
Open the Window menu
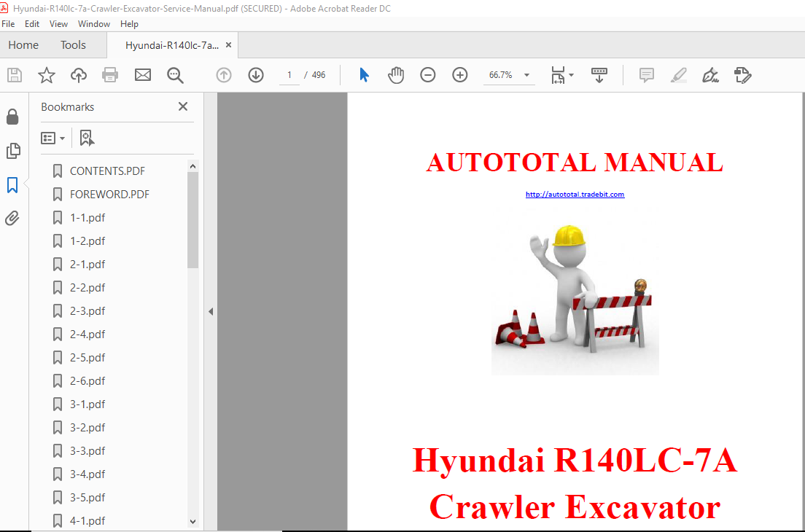click(94, 24)
